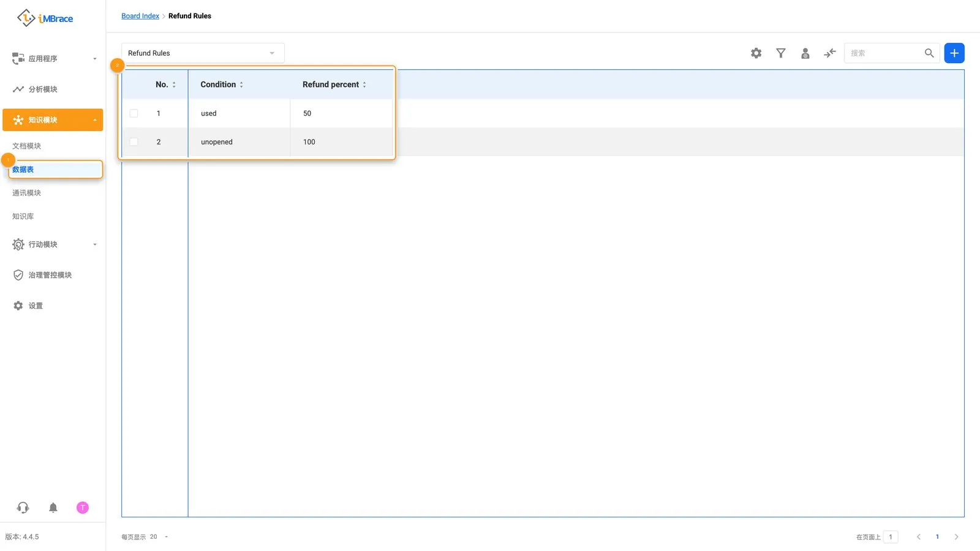
Task: Open the pink user avatar
Action: click(x=83, y=508)
